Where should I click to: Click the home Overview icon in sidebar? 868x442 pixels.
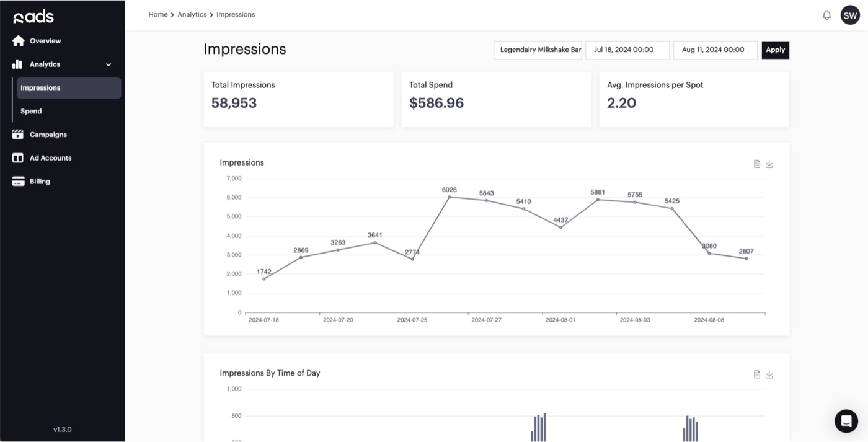(x=18, y=40)
